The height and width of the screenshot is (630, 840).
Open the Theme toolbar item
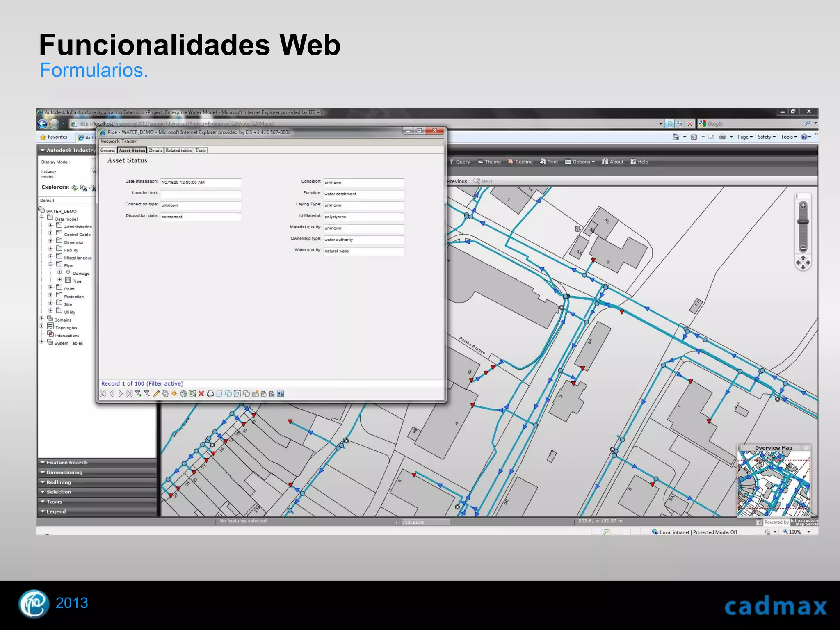point(489,162)
